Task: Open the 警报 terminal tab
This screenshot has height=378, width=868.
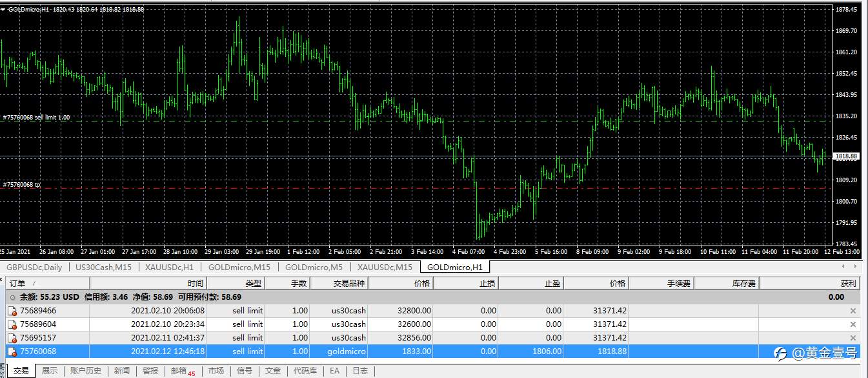Action: pyautogui.click(x=150, y=371)
